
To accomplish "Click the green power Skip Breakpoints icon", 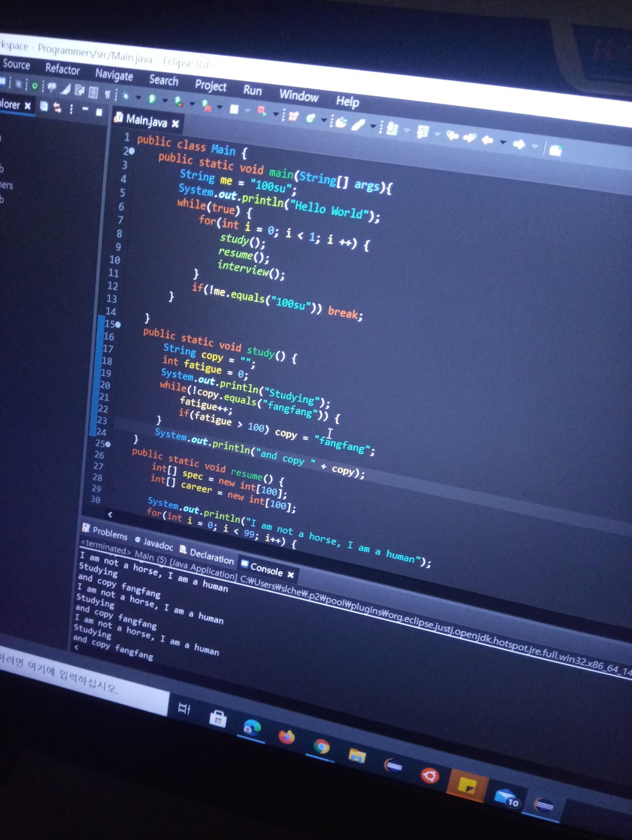I will pos(35,86).
